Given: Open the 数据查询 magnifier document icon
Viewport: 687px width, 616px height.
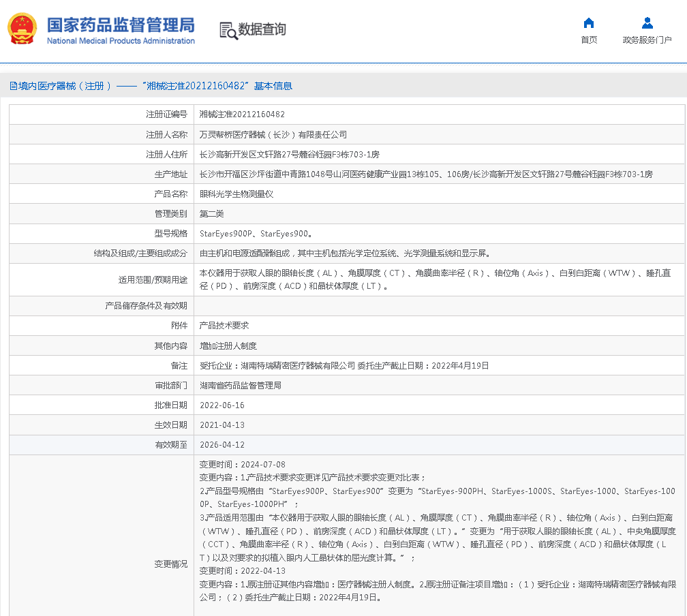Looking at the screenshot, I should coord(228,30).
